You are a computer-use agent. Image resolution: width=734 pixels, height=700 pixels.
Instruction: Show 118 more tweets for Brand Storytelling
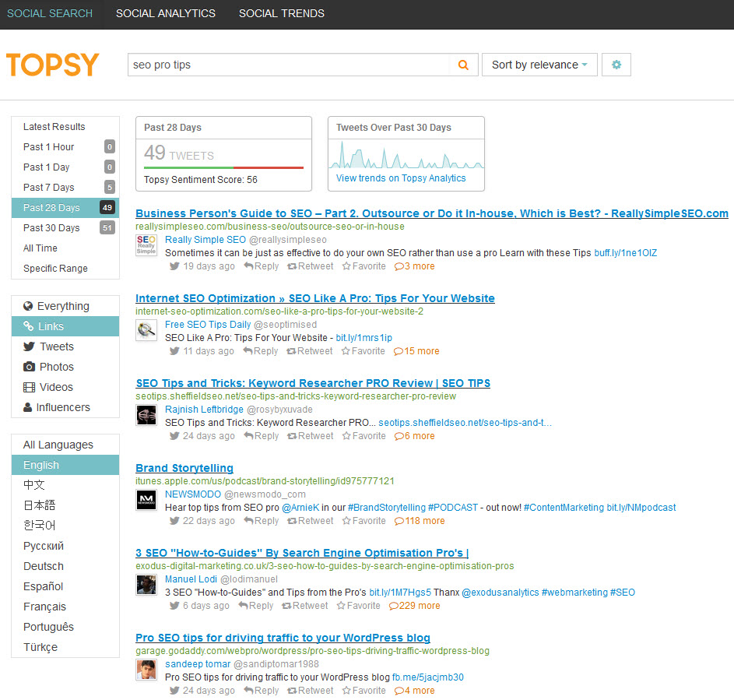click(420, 521)
